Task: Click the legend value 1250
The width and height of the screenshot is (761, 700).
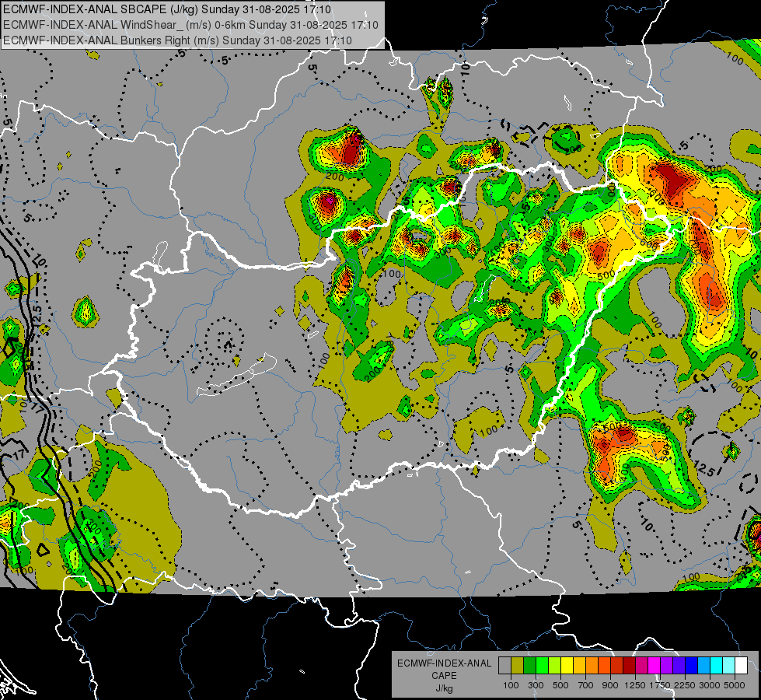Action: [x=635, y=685]
